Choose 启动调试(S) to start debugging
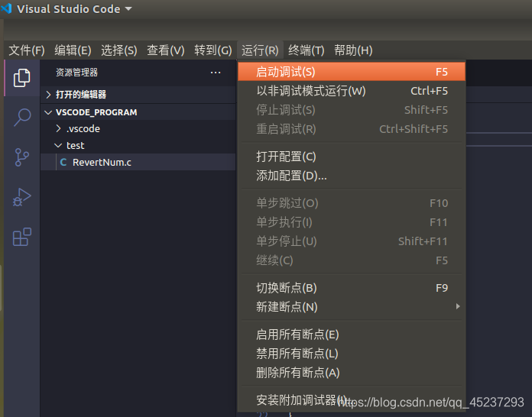The width and height of the screenshot is (532, 417). pos(352,72)
